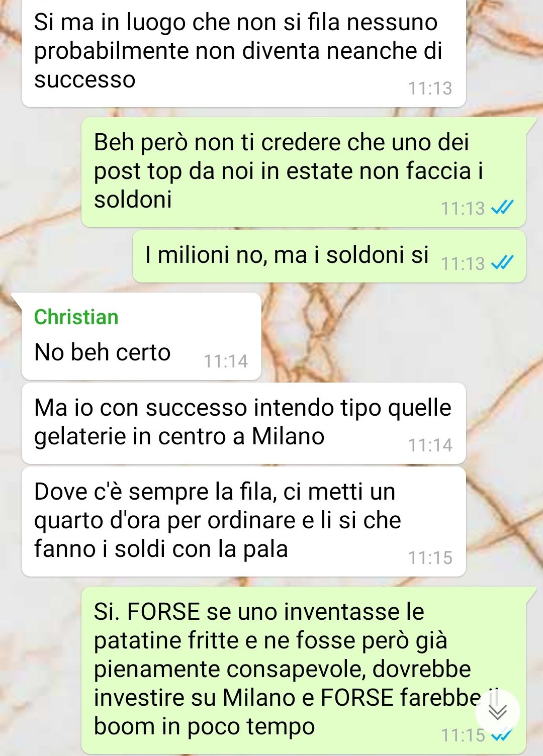Select the 'No beh certo' message bubble
Image resolution: width=543 pixels, height=756 pixels.
tap(141, 336)
